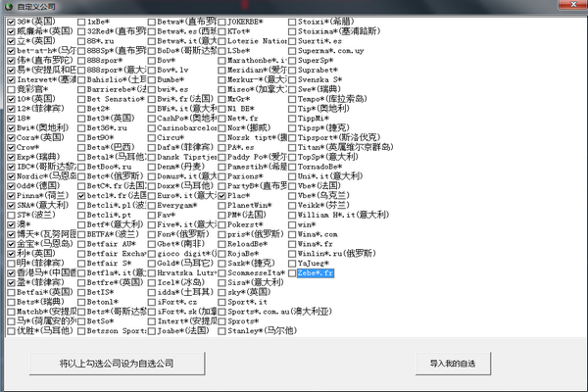Check the Fav* checkbox
The image size is (588, 392).
[x=152, y=216]
